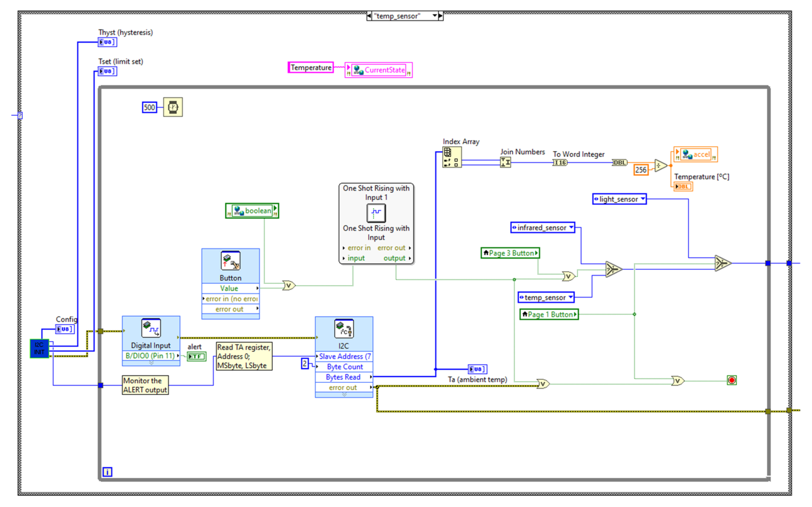Screen dimensions: 812x507
Task: Click the Button Express VI icon
Action: (231, 261)
